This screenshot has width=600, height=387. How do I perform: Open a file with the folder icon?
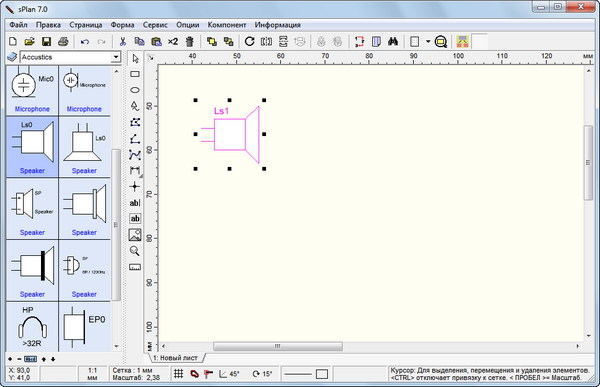point(29,41)
